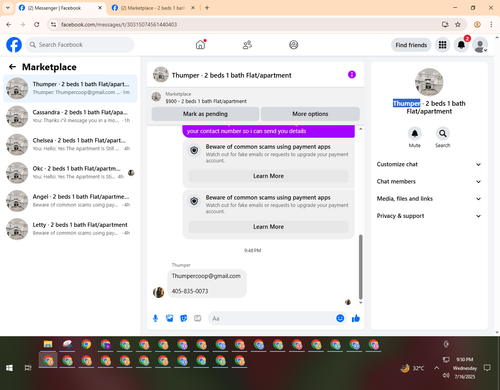Screen dimensions: 500x390
Task: Open a new browser tab
Action: [207, 8]
